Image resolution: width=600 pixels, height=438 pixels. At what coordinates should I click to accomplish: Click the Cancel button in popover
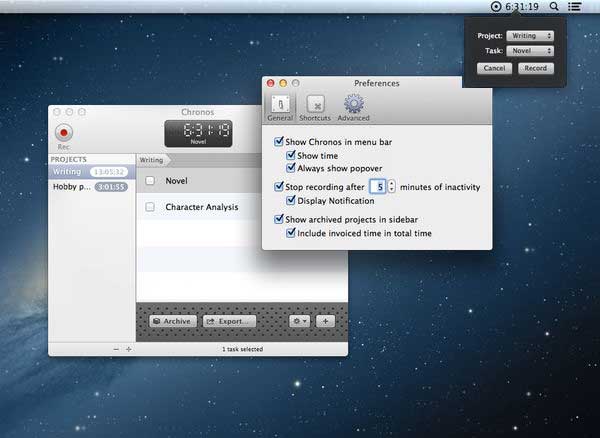coord(494,68)
